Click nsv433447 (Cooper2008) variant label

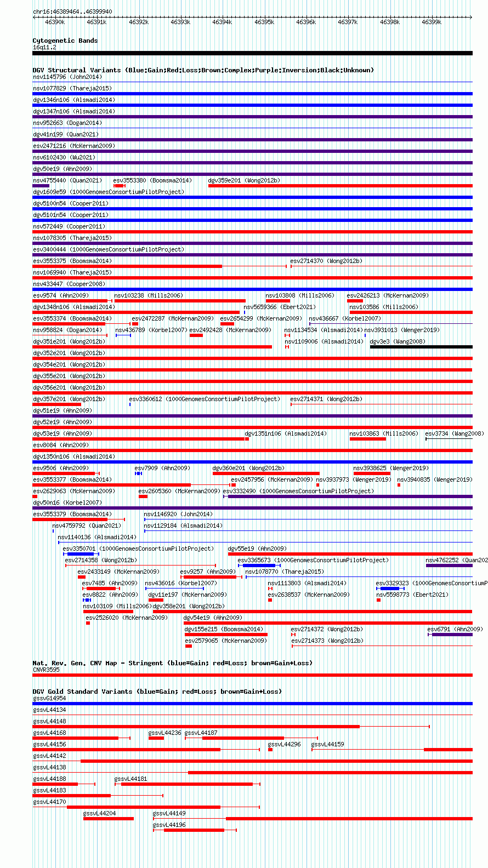click(69, 284)
